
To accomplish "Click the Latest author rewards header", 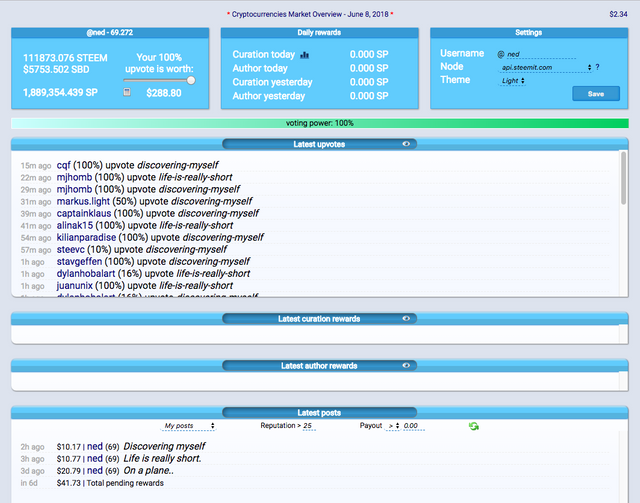I will click(319, 366).
